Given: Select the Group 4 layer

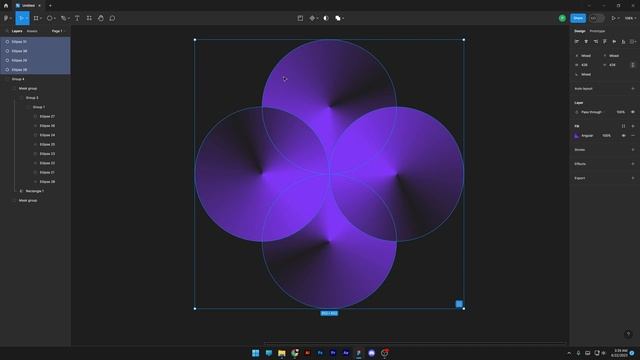Looking at the screenshot, I should 35,79.
